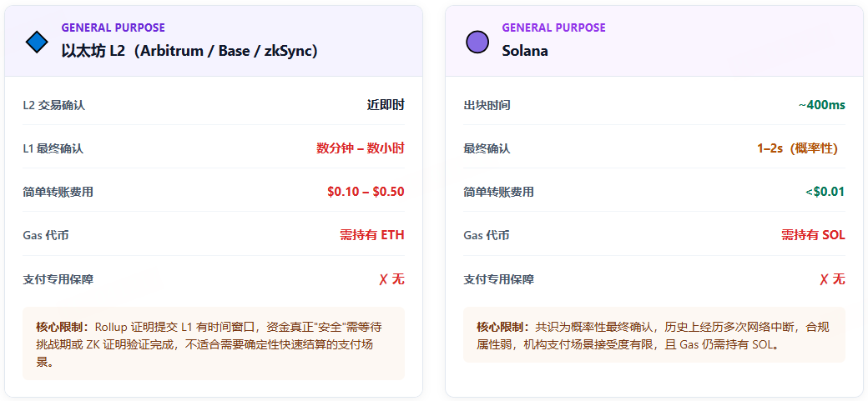Click the L1 最终确认 row label

(53, 148)
